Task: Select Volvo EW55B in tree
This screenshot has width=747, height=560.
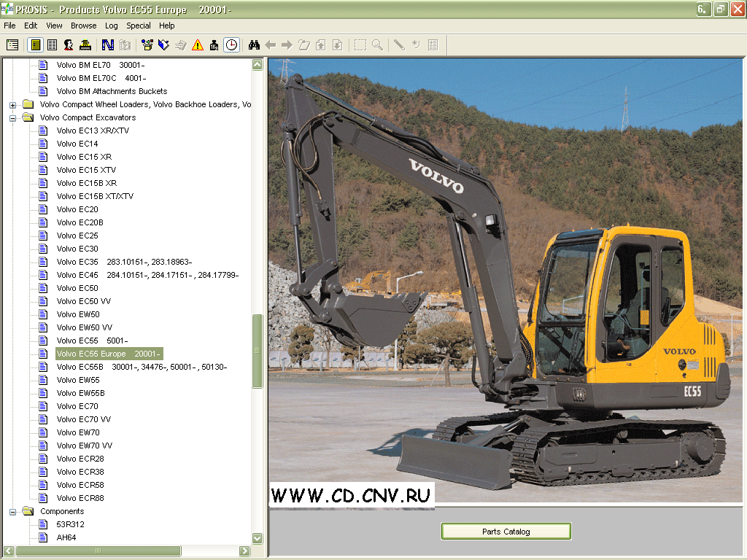Action: 80,393
